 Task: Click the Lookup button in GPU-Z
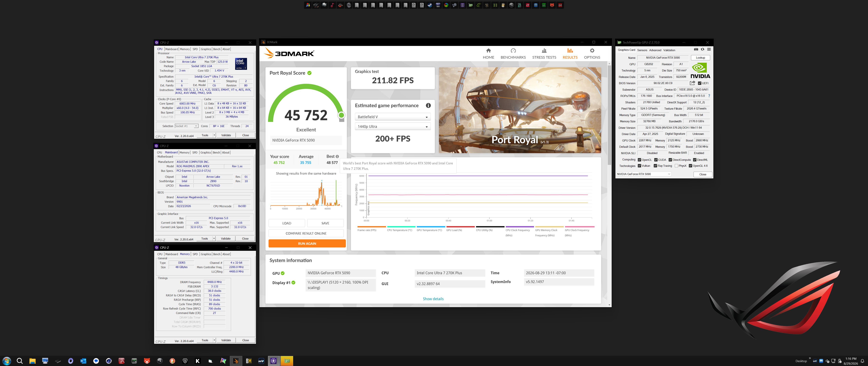pyautogui.click(x=700, y=58)
